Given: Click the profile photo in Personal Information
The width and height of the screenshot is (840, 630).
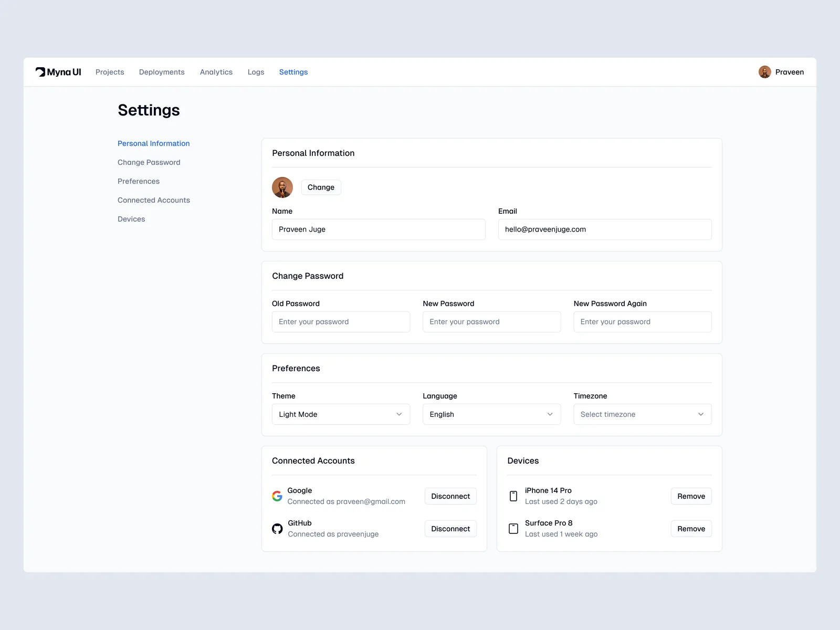Looking at the screenshot, I should 282,187.
